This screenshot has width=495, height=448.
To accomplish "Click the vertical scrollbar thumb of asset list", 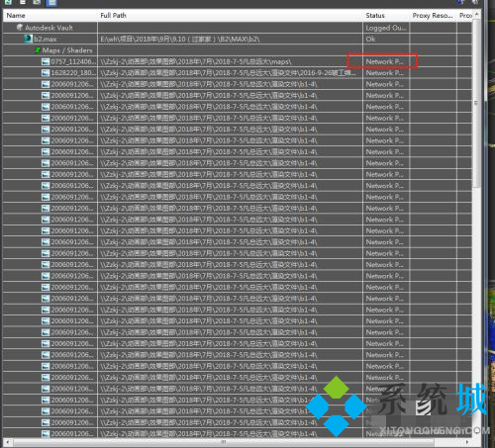I will click(x=476, y=103).
